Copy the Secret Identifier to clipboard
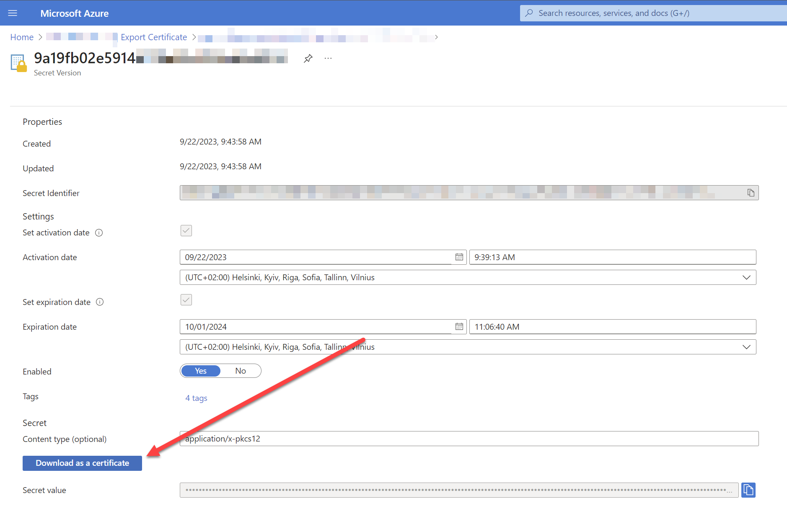This screenshot has height=532, width=787. (751, 193)
